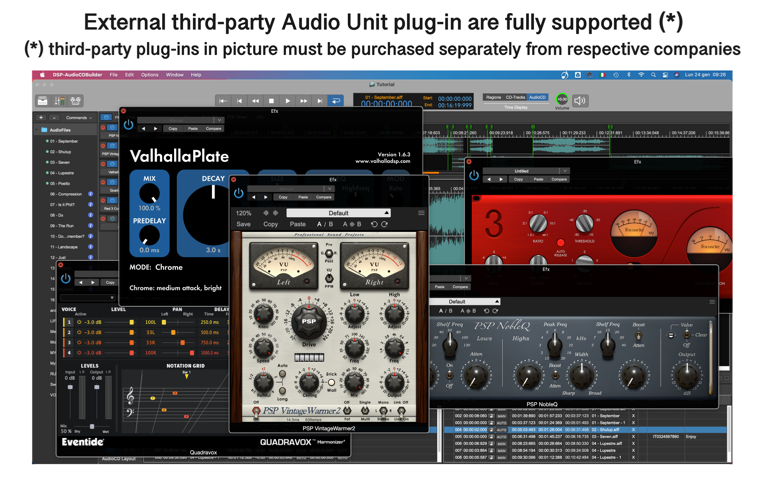
Task: Open the Default preset dropdown in VintageWarmer
Action: pyautogui.click(x=339, y=213)
